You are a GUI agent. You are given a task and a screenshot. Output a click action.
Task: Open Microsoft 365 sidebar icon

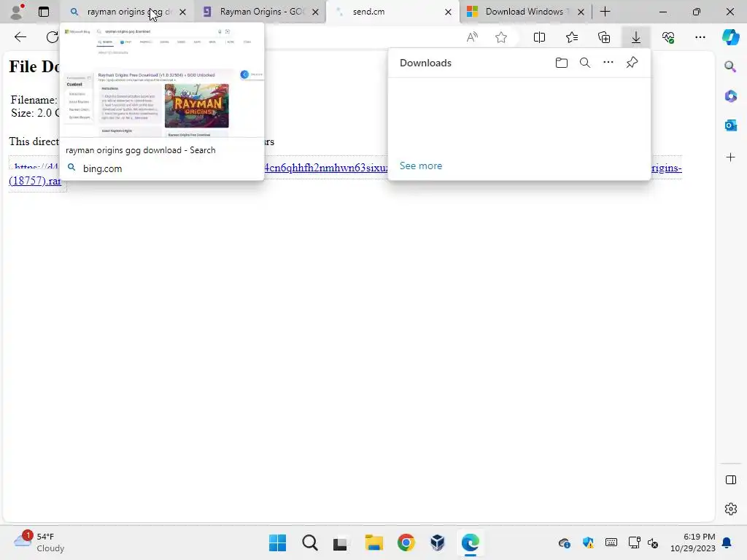(x=730, y=96)
